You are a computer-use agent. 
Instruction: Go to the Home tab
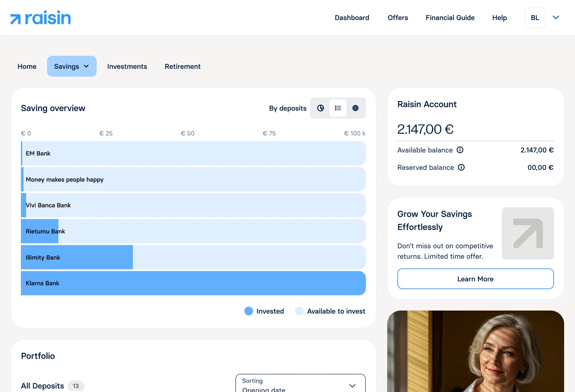click(27, 66)
